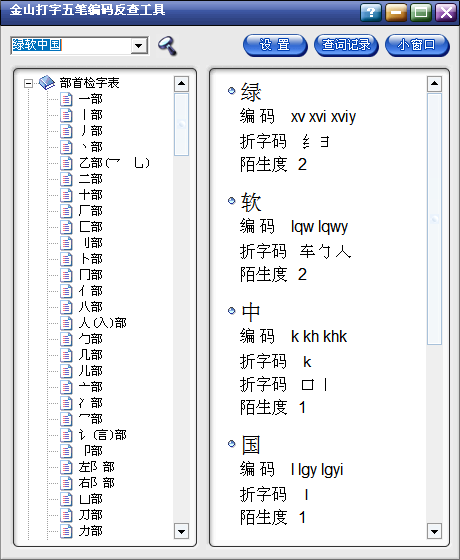Click the code text l lgy lgyi

pyautogui.click(x=317, y=470)
